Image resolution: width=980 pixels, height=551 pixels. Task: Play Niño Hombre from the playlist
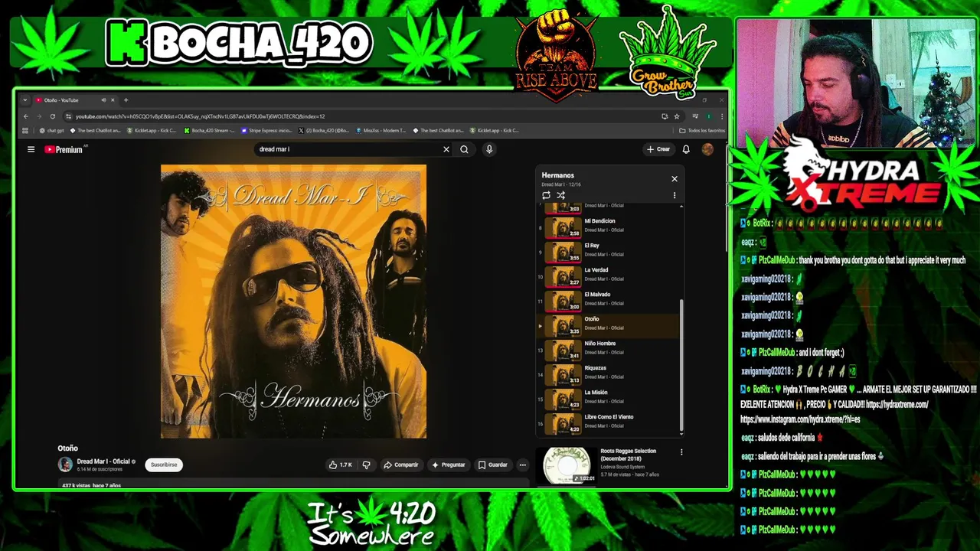click(x=609, y=348)
